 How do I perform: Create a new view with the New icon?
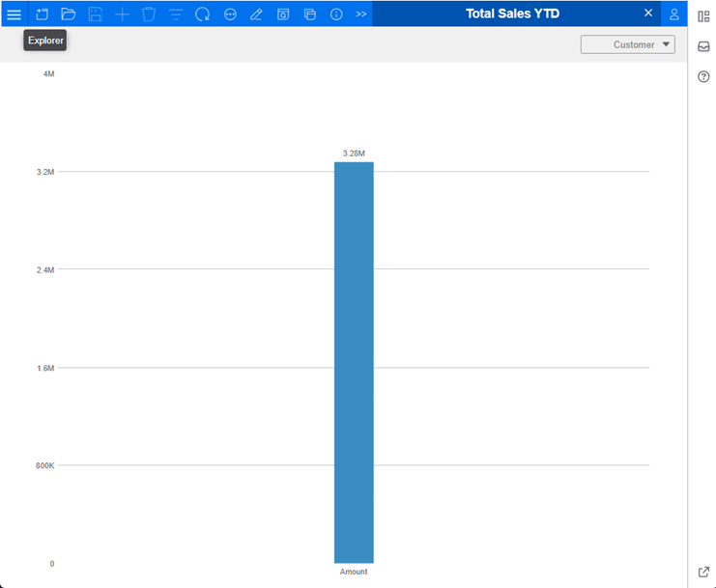click(x=42, y=14)
